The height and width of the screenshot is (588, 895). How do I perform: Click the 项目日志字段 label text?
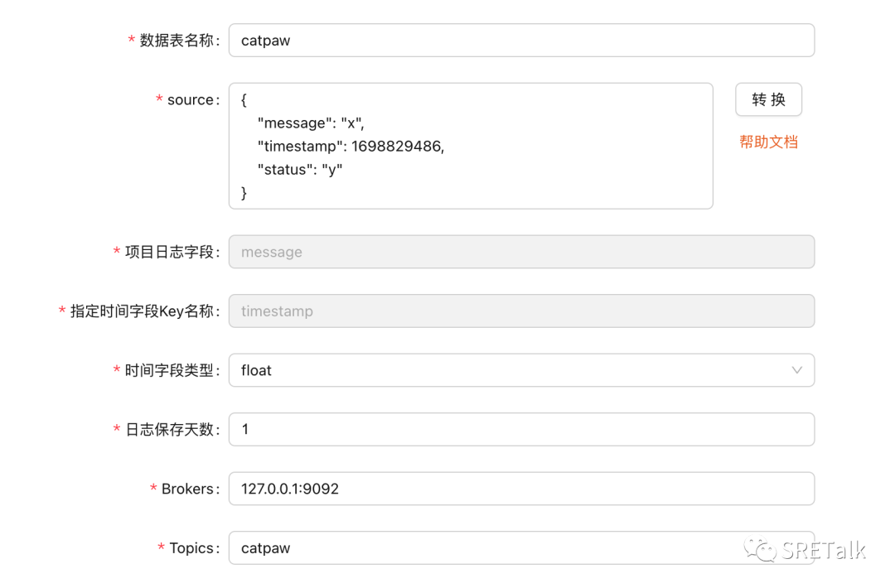tap(169, 252)
